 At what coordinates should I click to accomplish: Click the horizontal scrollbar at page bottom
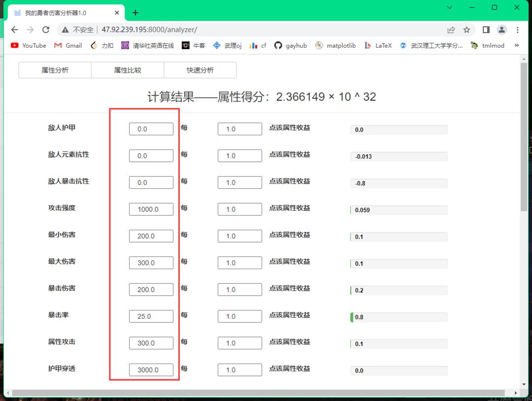point(258,393)
